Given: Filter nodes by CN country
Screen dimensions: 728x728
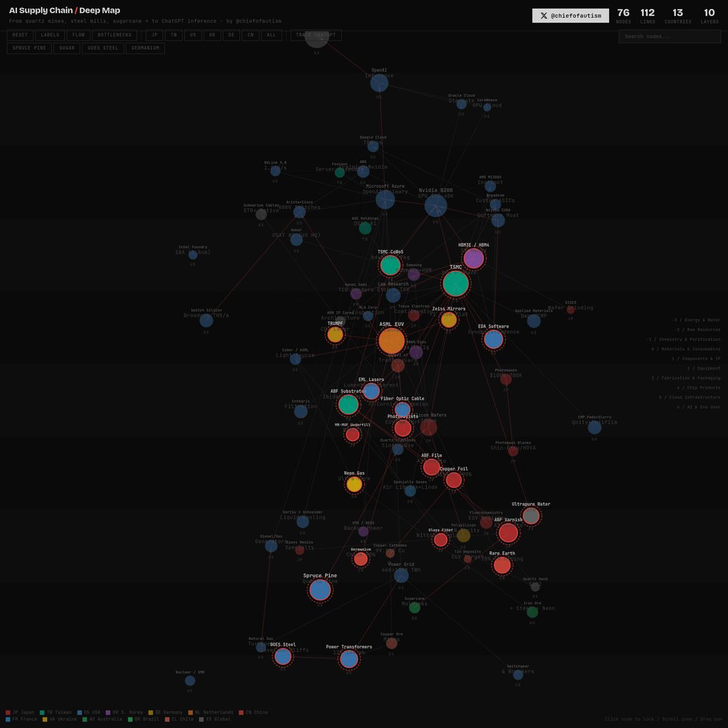Looking at the screenshot, I should click(251, 35).
